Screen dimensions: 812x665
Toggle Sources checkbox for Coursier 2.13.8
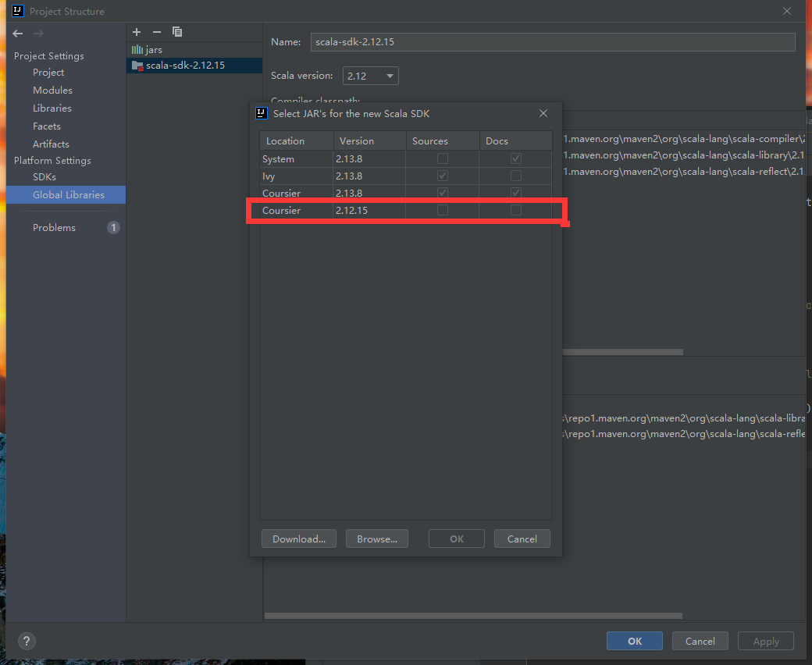click(442, 193)
